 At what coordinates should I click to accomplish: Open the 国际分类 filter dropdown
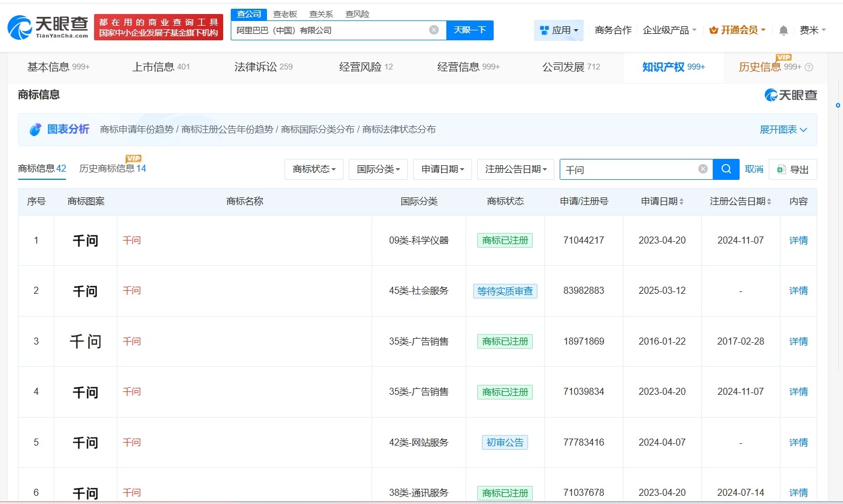(x=378, y=169)
